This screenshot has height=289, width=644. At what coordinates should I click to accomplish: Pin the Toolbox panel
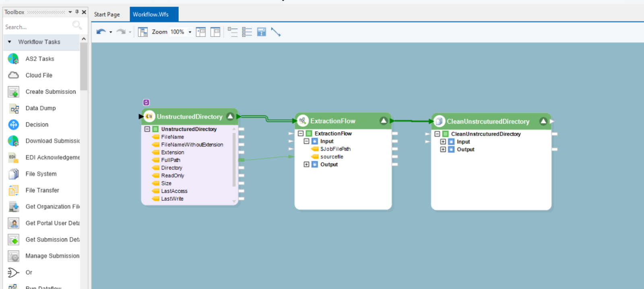pos(77,12)
